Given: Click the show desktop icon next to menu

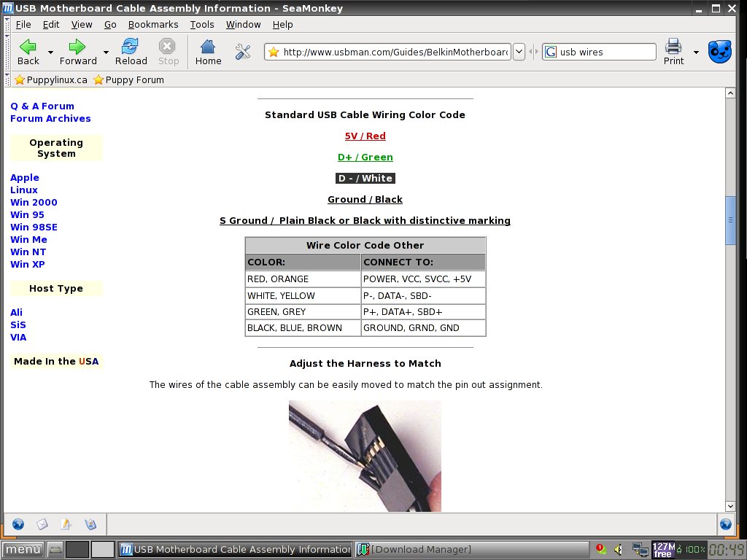Looking at the screenshot, I should click(55, 550).
